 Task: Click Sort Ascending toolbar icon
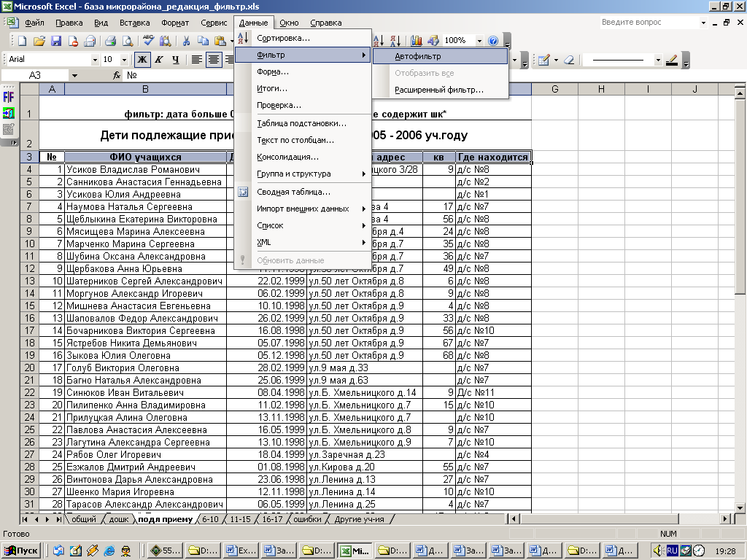379,41
